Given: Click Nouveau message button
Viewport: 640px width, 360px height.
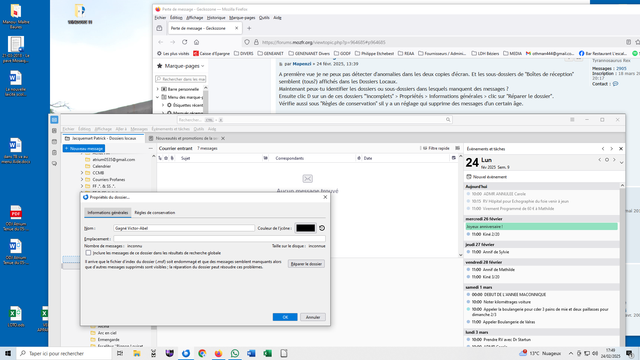Looking at the screenshot, I should click(84, 149).
